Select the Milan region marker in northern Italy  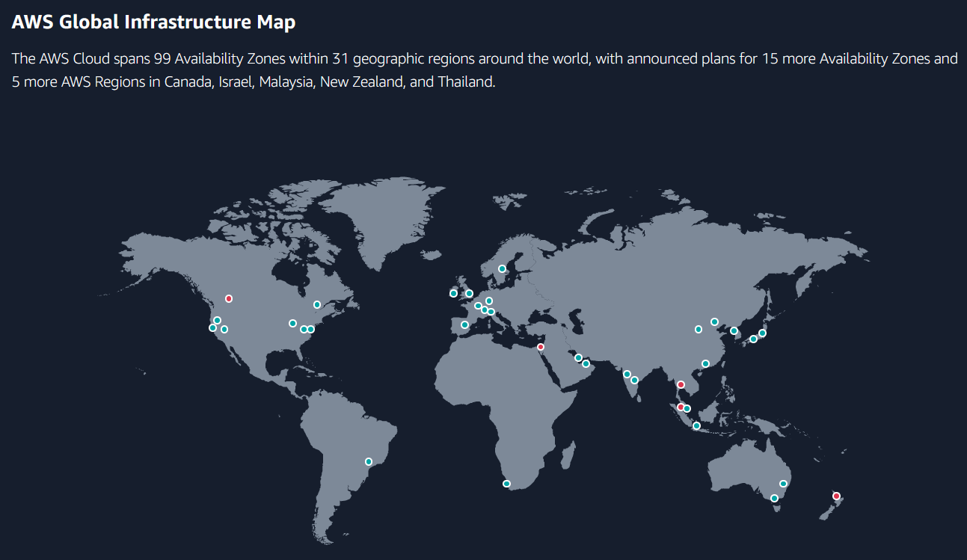[491, 312]
